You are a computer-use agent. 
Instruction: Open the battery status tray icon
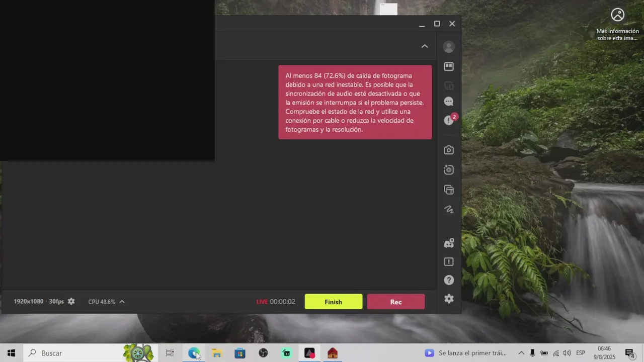click(544, 353)
